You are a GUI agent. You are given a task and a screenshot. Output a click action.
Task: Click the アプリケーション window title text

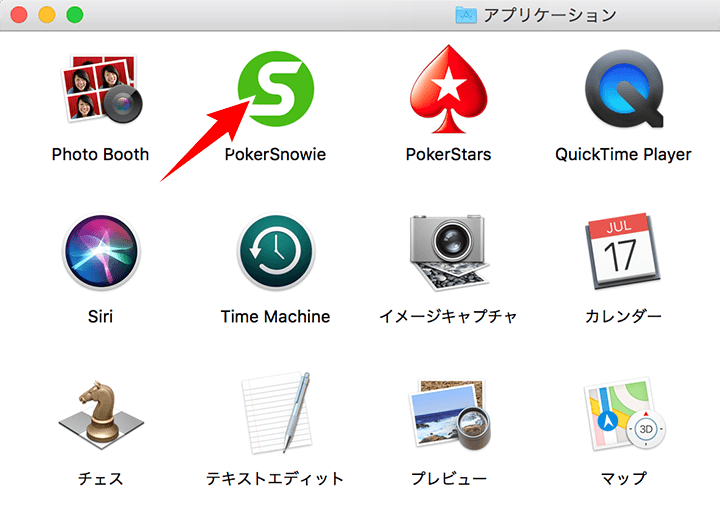tap(550, 15)
